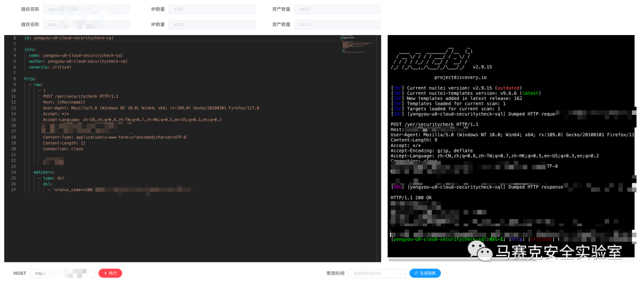This screenshot has height=281, width=644.
Task: Click the 'Dumped HTTP request' terminal line
Action: point(473,114)
